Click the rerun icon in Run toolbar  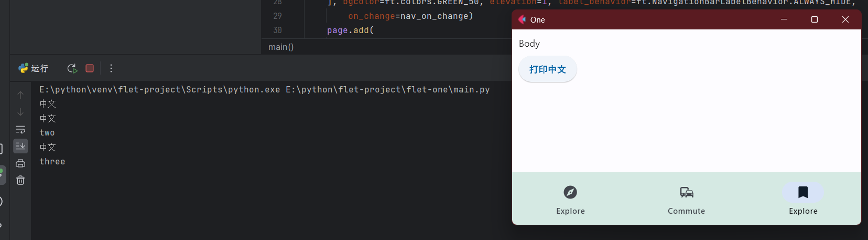click(x=72, y=68)
